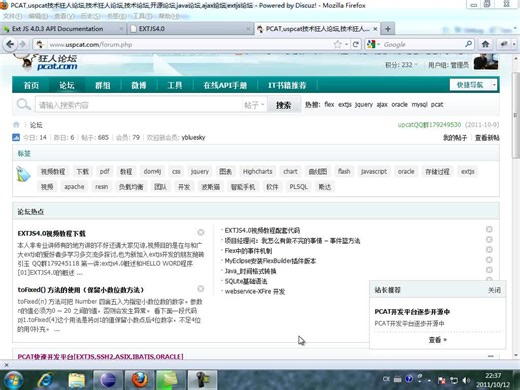Open PCAT开发平台逐步开源中 recommendation
Screen dimensions: 520x390
412,312
